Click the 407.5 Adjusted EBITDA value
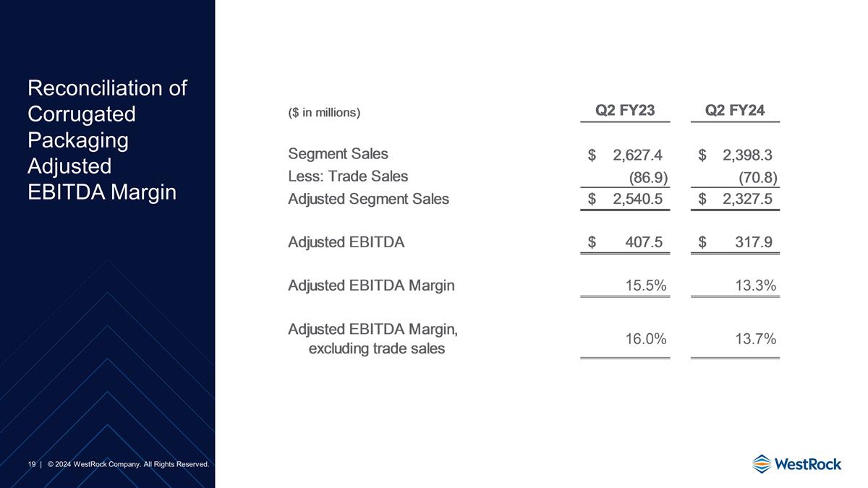 point(644,243)
